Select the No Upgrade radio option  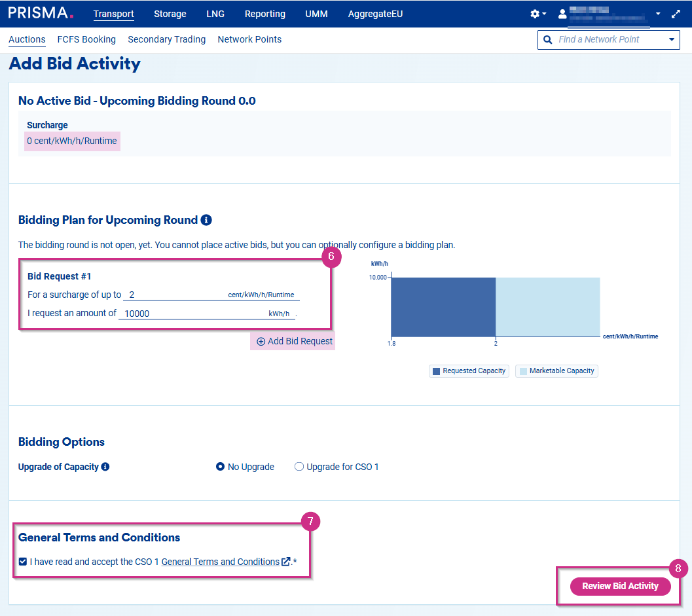point(220,467)
